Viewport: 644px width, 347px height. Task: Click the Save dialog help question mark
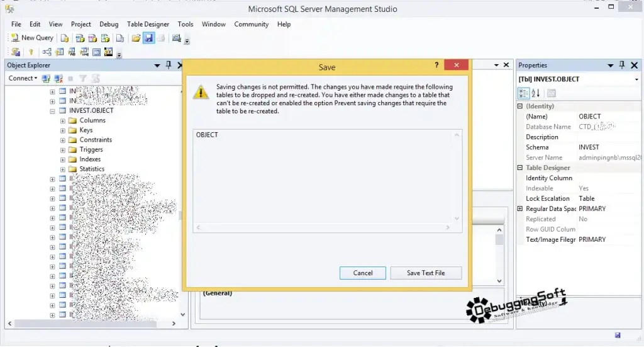(436, 65)
